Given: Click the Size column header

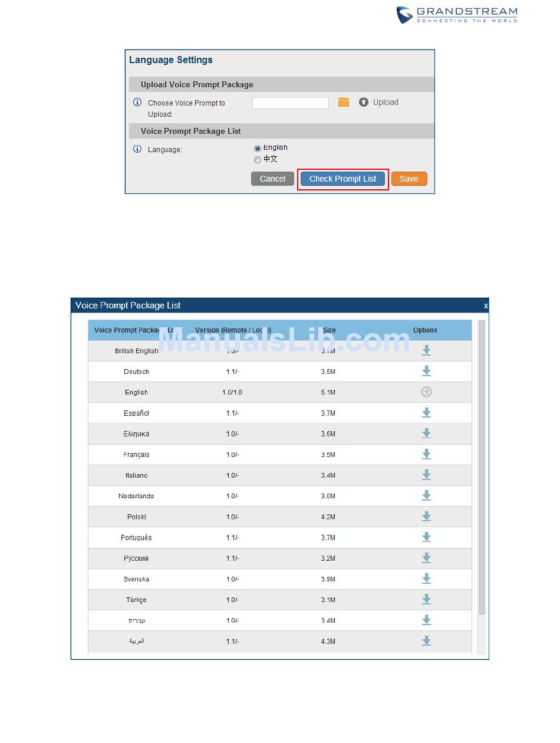Looking at the screenshot, I should (329, 330).
